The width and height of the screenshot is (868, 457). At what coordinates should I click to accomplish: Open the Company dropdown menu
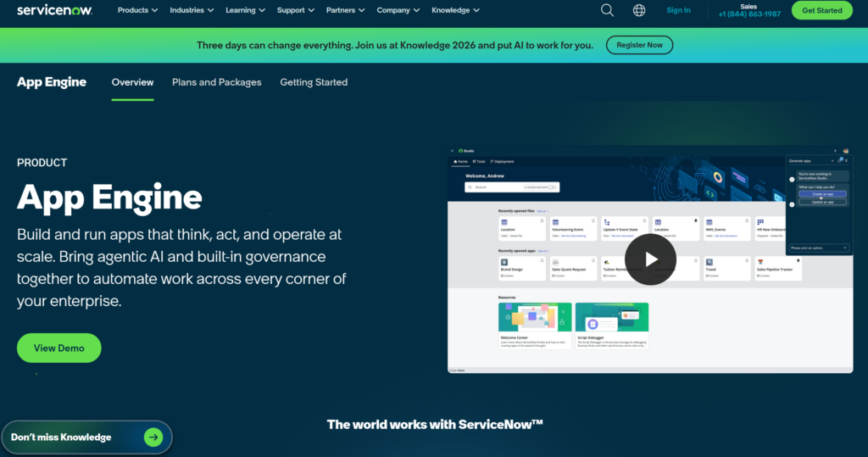coord(398,10)
